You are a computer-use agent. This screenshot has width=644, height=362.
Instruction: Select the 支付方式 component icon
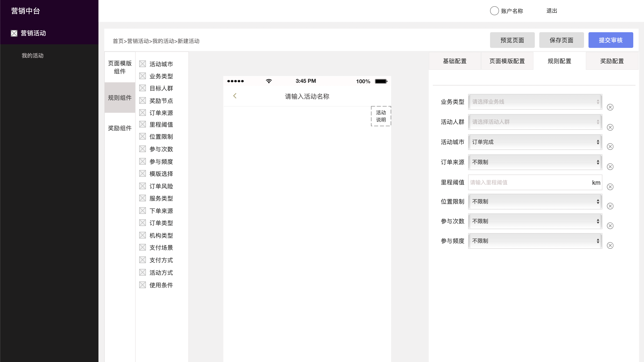143,260
